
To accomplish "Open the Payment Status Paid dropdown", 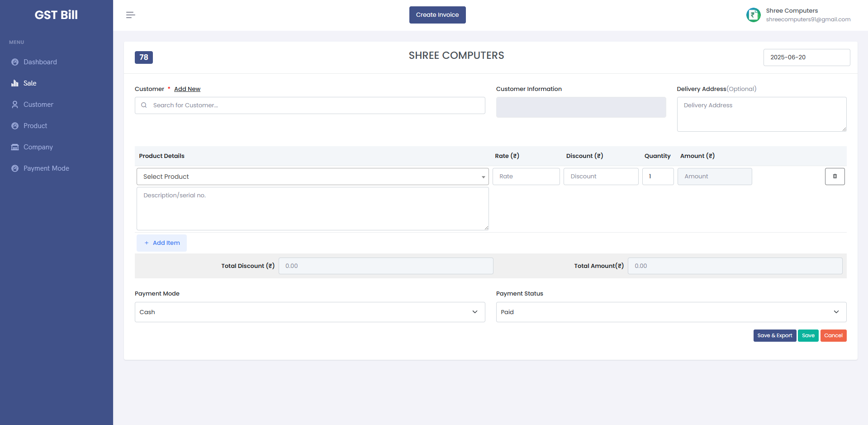I will coord(671,312).
